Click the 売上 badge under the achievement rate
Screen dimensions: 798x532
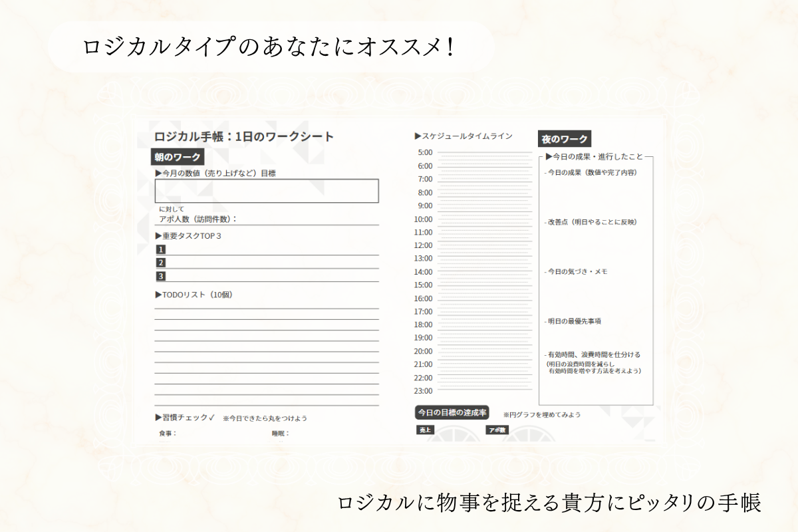tap(424, 430)
